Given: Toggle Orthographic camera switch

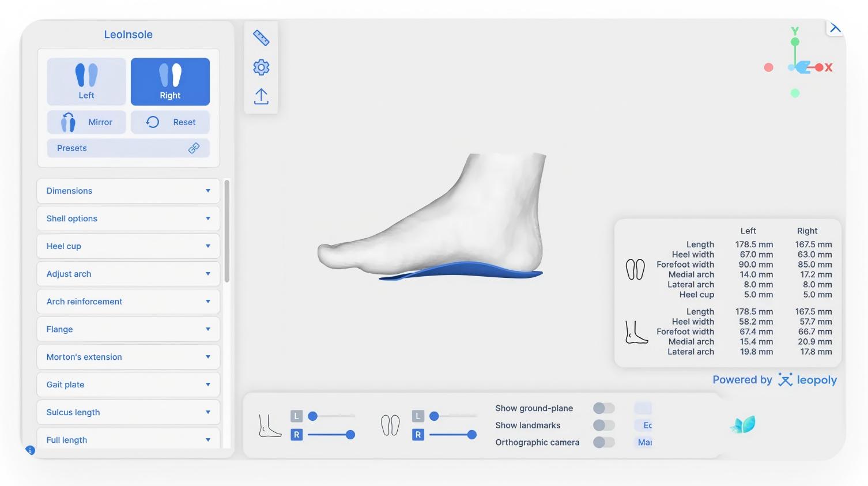Looking at the screenshot, I should pyautogui.click(x=604, y=442).
